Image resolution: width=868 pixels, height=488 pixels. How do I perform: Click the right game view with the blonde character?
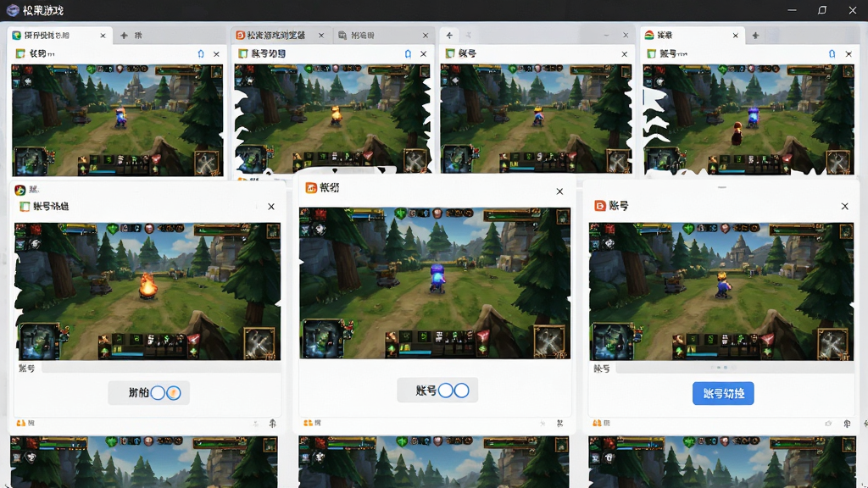(x=721, y=292)
